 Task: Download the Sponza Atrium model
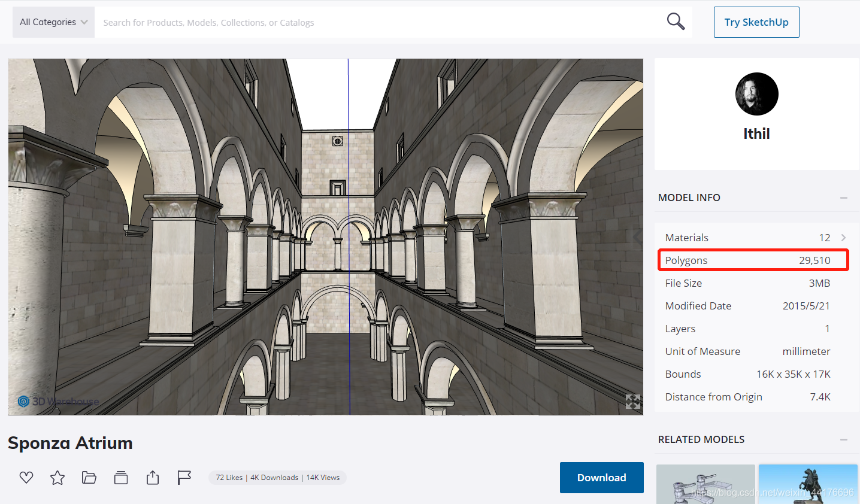point(602,478)
